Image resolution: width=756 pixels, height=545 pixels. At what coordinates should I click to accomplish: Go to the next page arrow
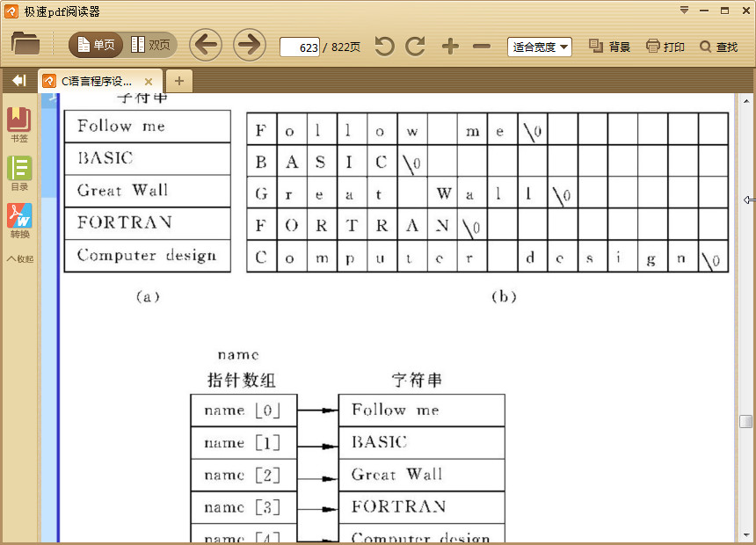[250, 46]
